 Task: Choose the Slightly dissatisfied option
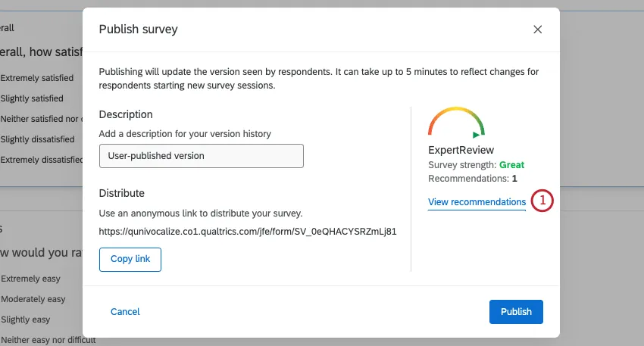[37, 139]
